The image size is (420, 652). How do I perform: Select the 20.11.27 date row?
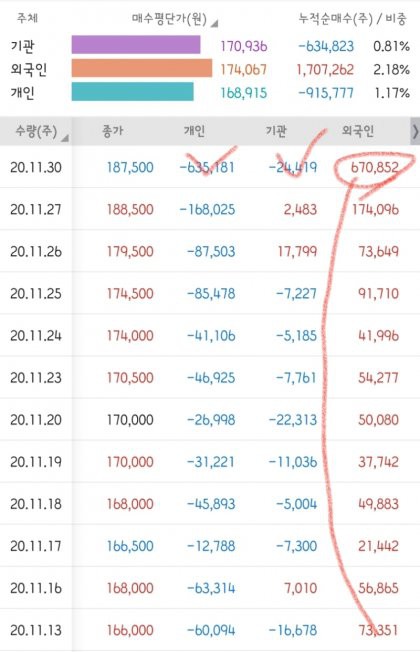click(210, 209)
